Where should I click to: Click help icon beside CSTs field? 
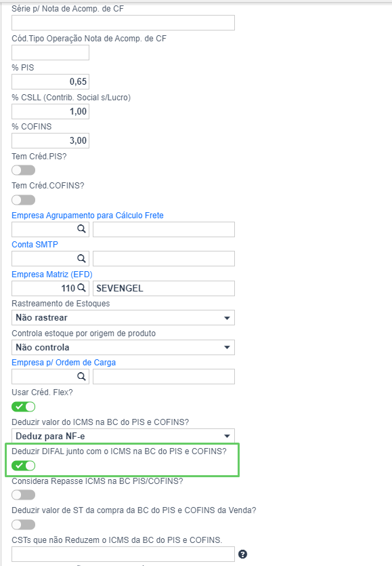pyautogui.click(x=242, y=554)
